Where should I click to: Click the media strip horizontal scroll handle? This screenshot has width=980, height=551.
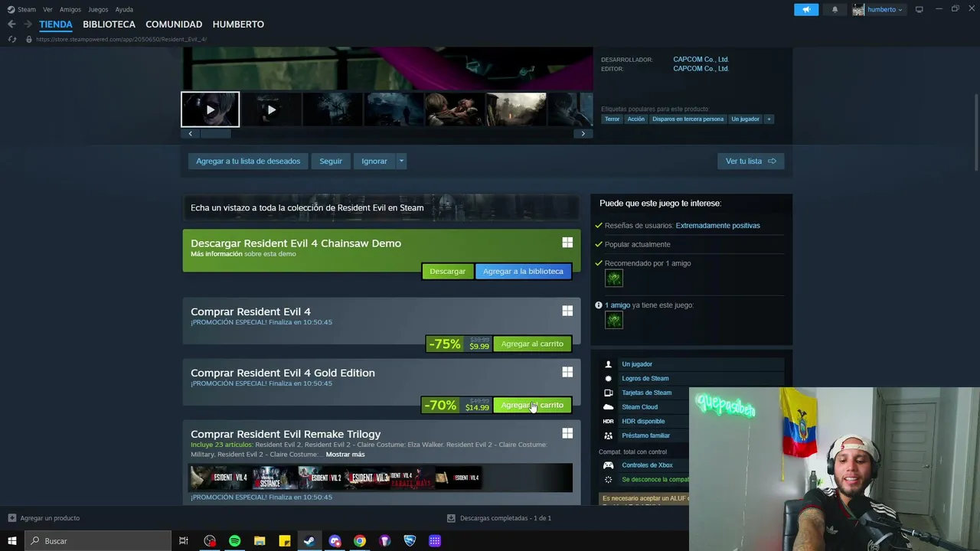[x=215, y=133]
